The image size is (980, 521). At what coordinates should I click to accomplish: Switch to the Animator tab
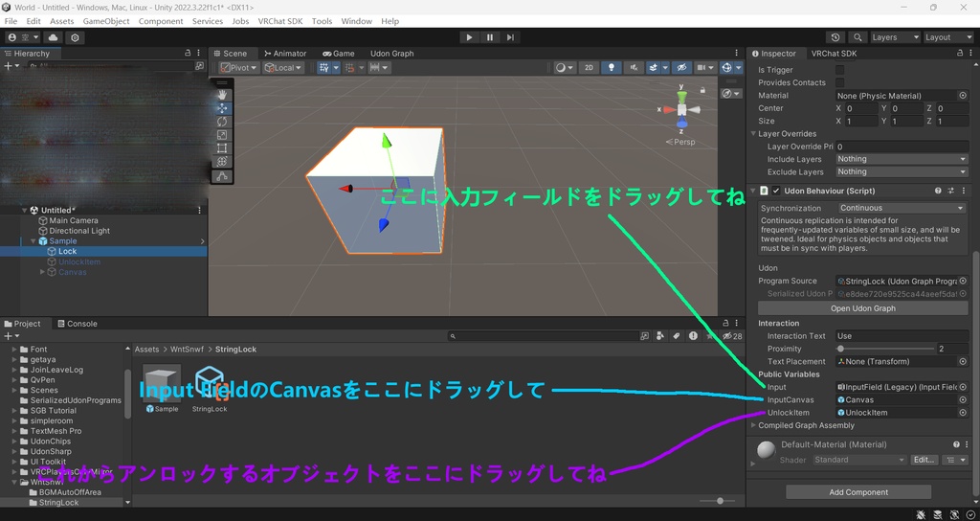tap(285, 54)
